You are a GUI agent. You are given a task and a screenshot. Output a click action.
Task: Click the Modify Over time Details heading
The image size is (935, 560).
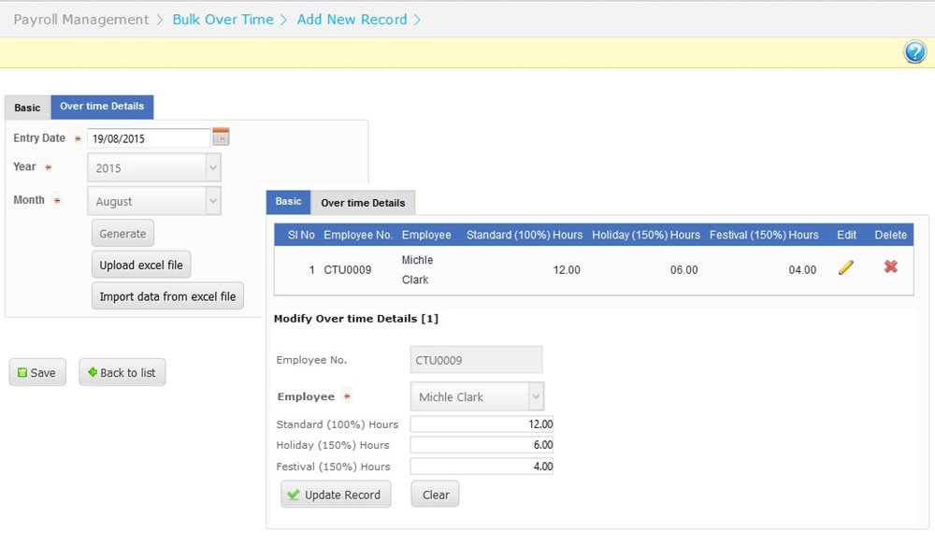pos(356,319)
